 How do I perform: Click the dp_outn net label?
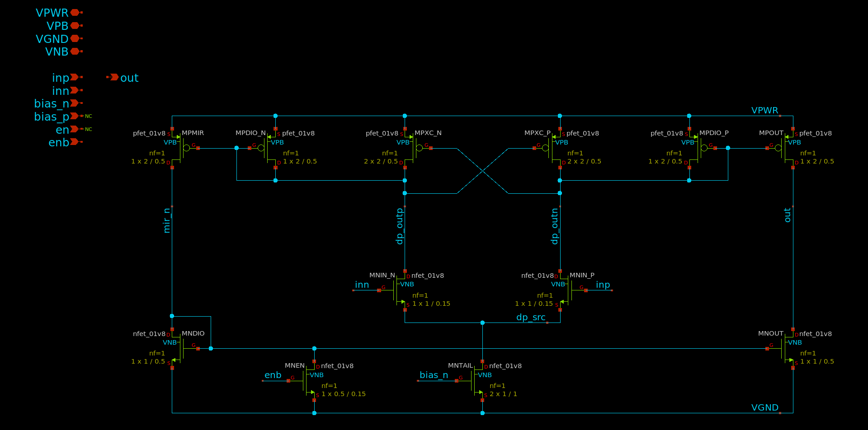(555, 226)
